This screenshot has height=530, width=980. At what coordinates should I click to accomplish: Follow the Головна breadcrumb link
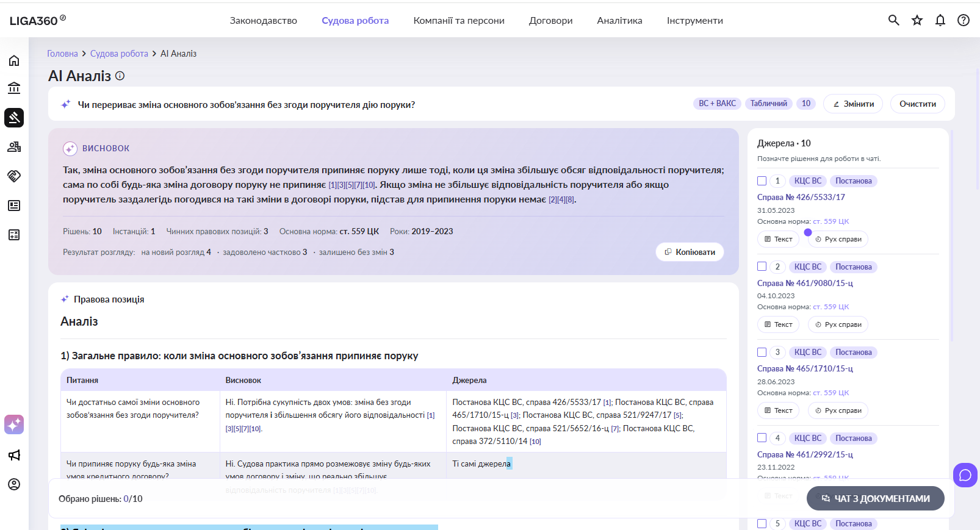coord(62,54)
